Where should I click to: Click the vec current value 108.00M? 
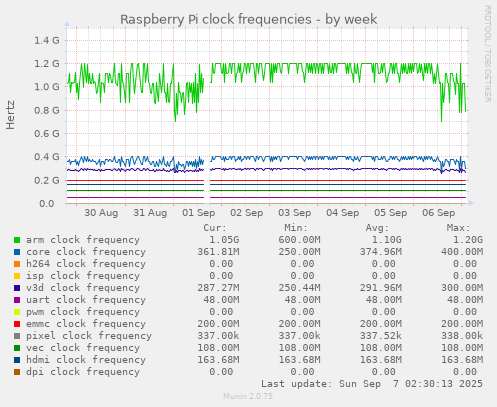[x=218, y=348]
